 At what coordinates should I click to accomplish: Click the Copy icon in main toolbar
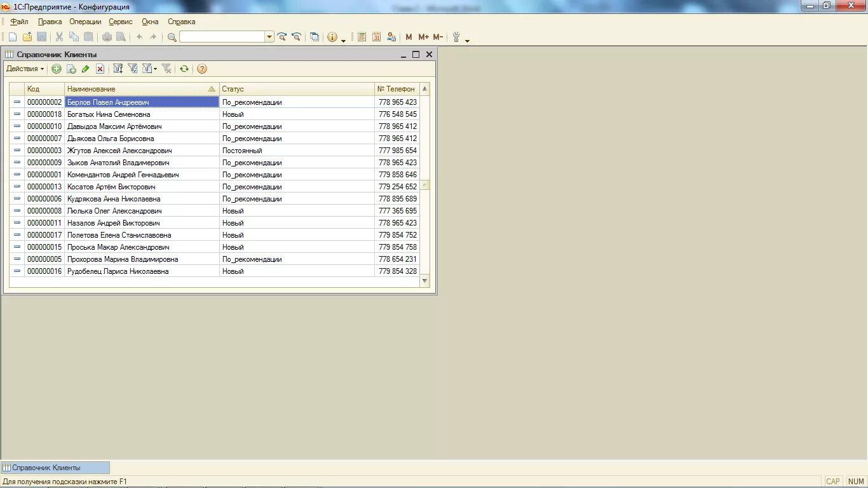pyautogui.click(x=74, y=37)
